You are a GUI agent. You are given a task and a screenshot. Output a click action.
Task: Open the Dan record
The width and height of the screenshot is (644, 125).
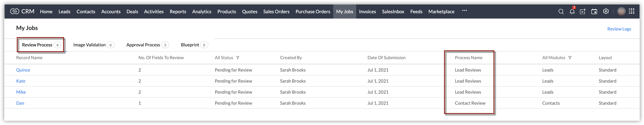20,103
